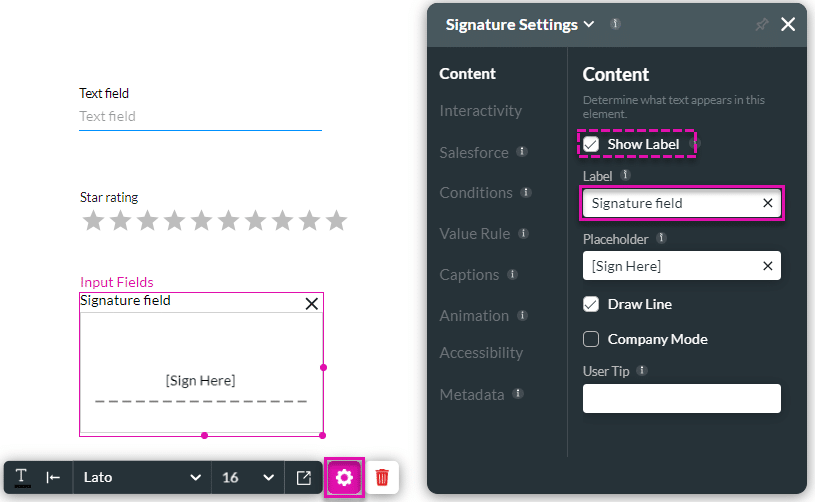The image size is (815, 502).
Task: Open the Salesforce settings tab
Action: [474, 153]
